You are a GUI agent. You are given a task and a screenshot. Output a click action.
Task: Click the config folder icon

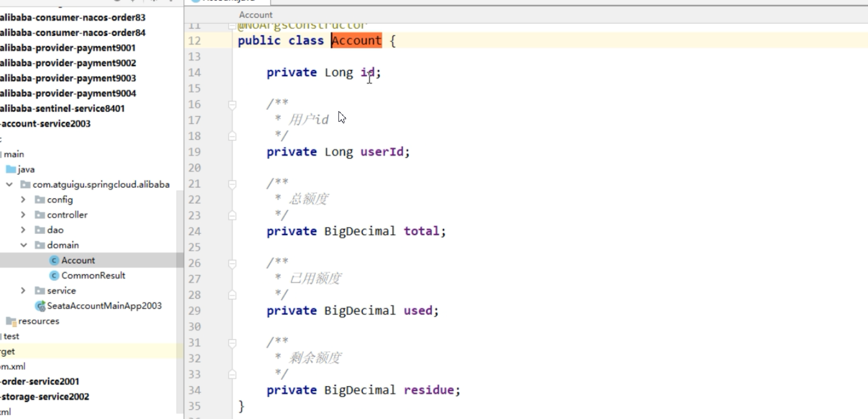(40, 199)
